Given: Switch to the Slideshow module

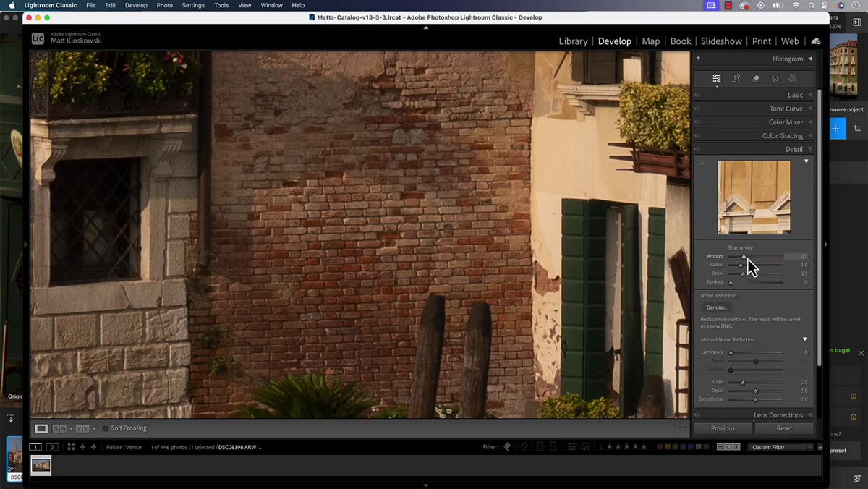Looking at the screenshot, I should pyautogui.click(x=721, y=41).
